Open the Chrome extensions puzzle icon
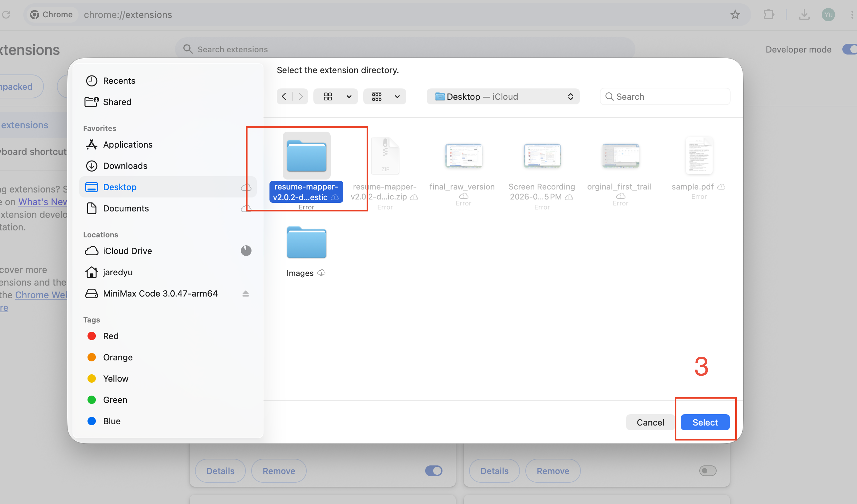 click(x=769, y=15)
